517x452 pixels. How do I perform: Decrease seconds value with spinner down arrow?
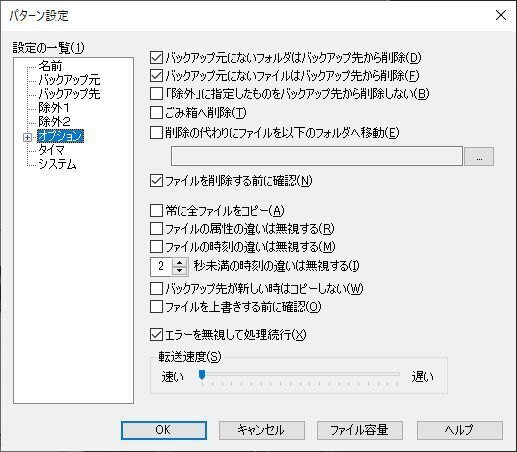pos(180,270)
